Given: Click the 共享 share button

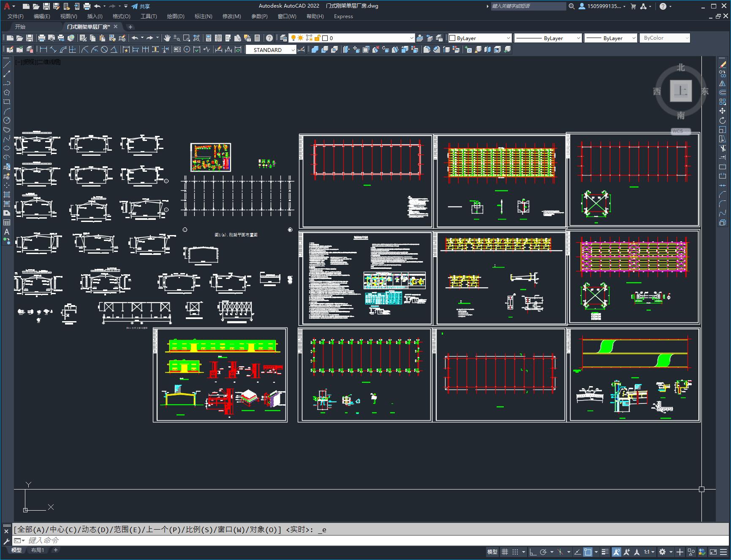Looking at the screenshot, I should [x=141, y=6].
